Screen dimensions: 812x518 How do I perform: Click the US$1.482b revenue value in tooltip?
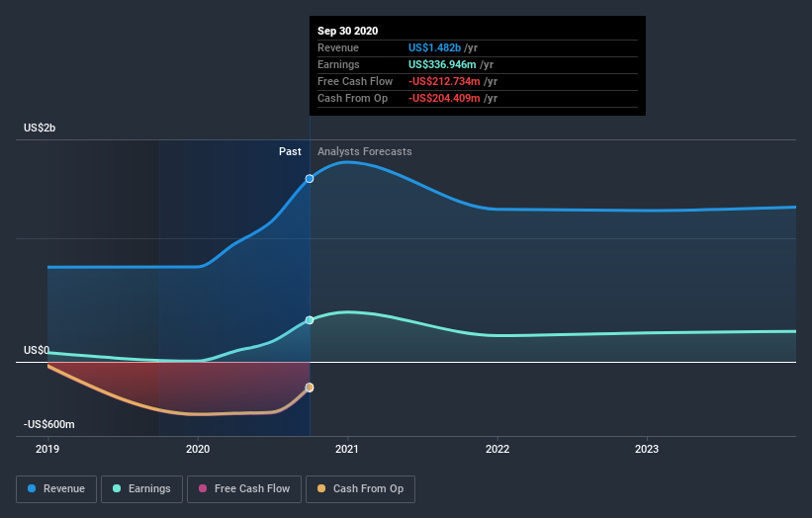[434, 47]
